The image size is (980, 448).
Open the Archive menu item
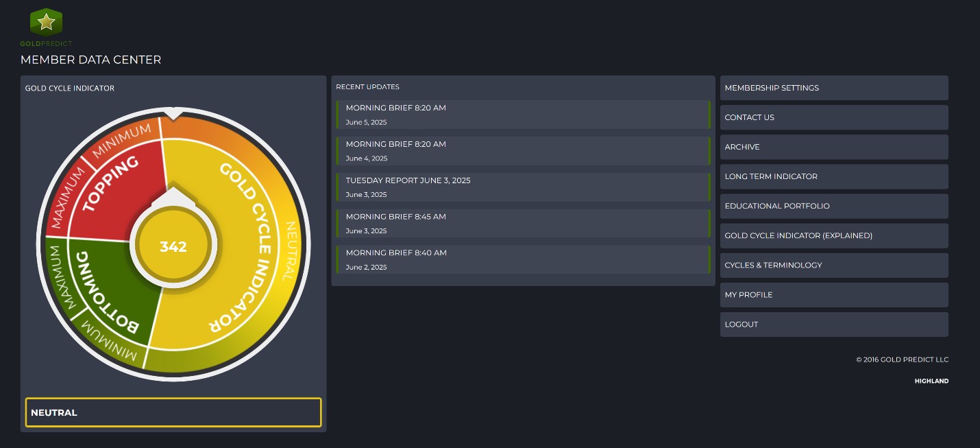click(834, 147)
